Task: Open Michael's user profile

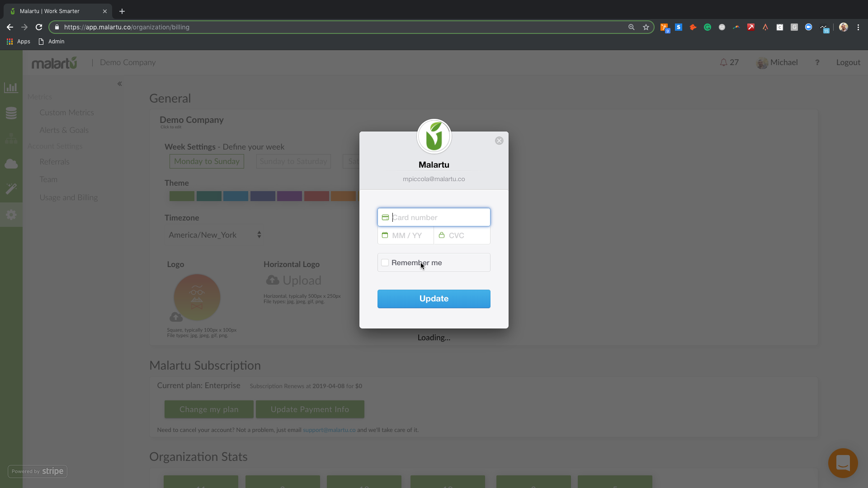Action: (x=777, y=63)
